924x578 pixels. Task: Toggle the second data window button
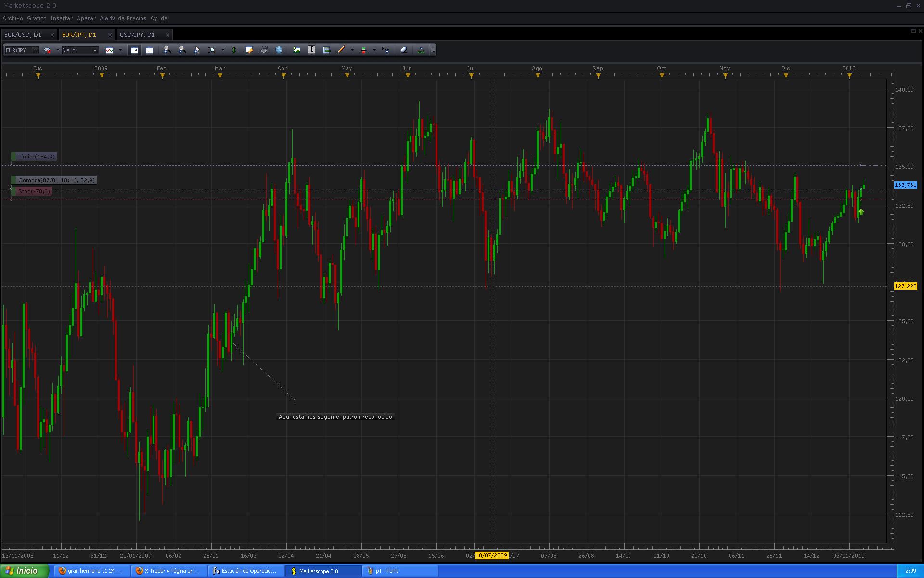point(149,50)
